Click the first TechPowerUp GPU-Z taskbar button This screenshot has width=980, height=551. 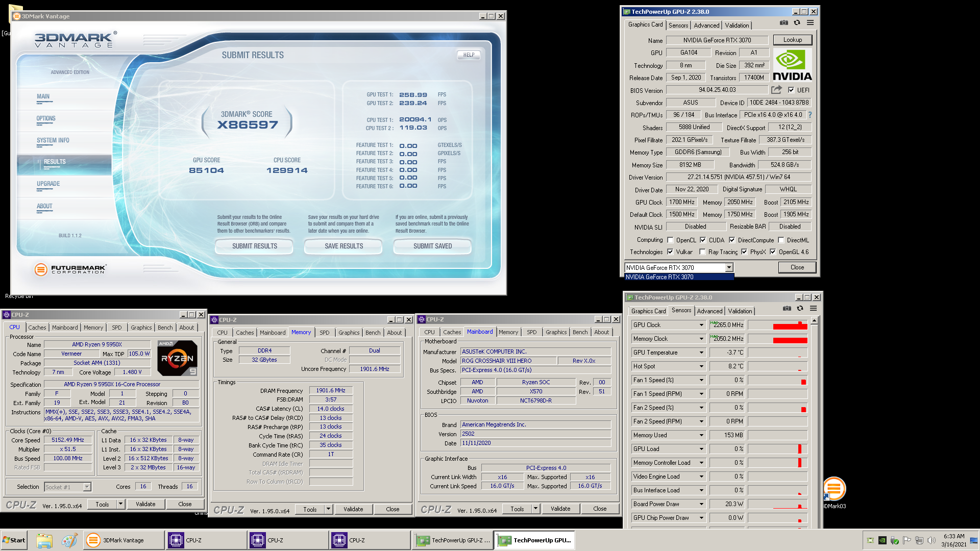coord(453,540)
